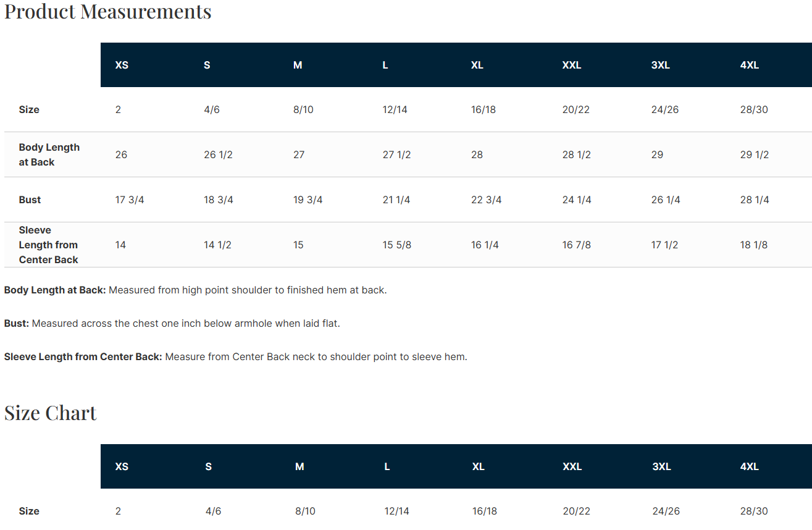Click the 29 1/2 body length value

tap(755, 154)
